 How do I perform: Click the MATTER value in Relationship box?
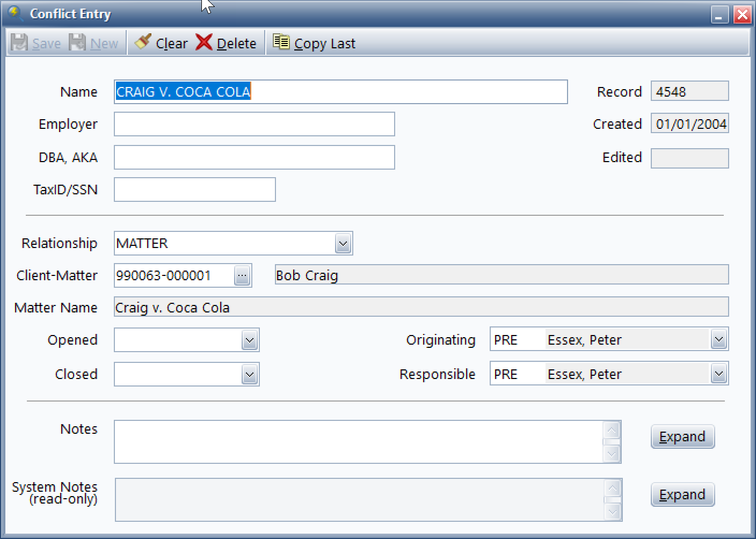(x=142, y=243)
